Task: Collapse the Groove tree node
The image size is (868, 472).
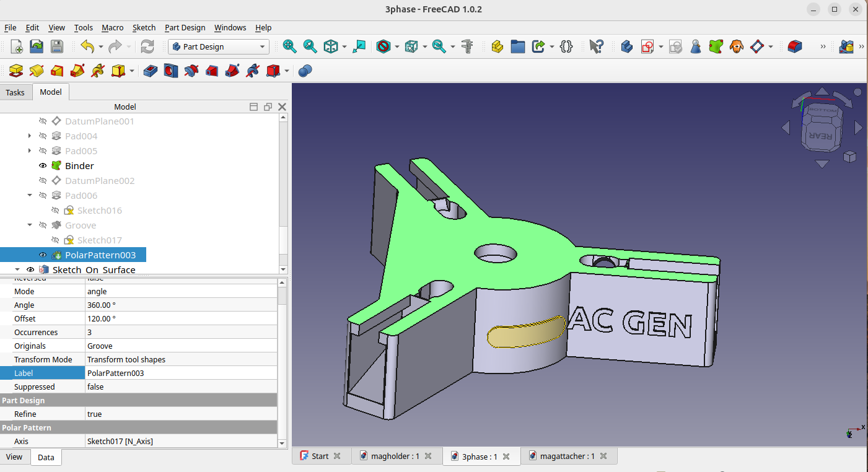Action: point(30,225)
